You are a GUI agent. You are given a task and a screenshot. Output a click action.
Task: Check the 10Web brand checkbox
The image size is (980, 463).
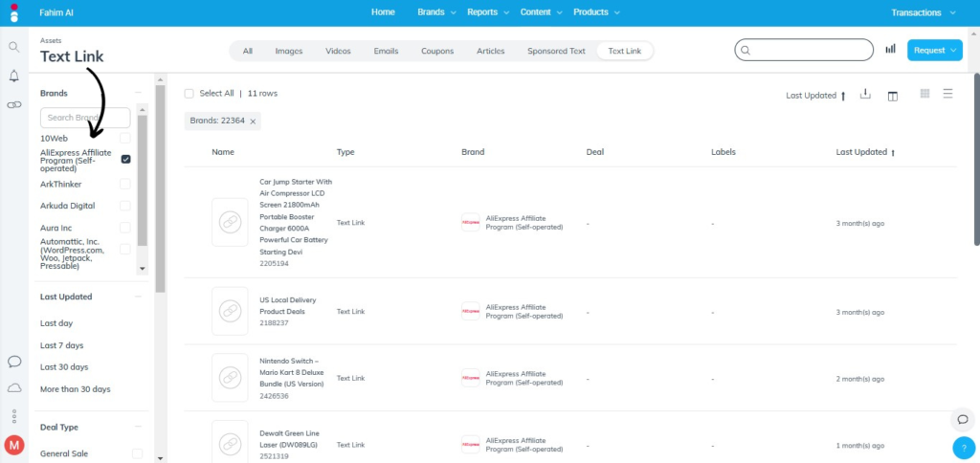(x=125, y=138)
